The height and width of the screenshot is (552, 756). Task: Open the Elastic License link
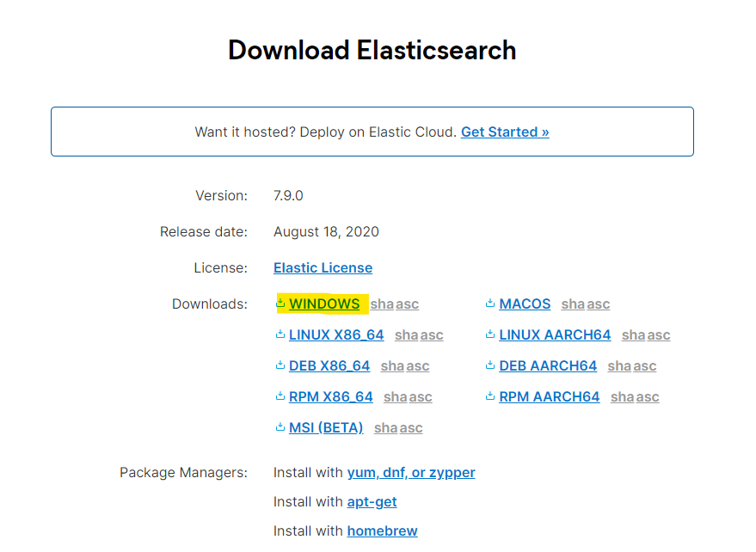pos(323,267)
